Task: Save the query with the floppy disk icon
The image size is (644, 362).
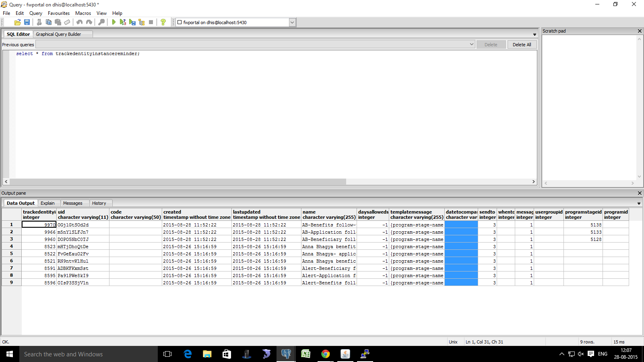Action: [x=27, y=23]
